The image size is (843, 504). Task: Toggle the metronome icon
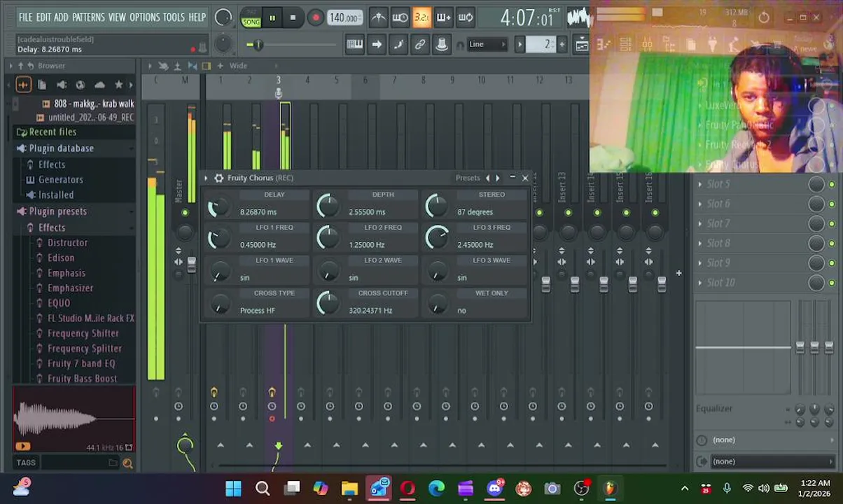coord(377,17)
